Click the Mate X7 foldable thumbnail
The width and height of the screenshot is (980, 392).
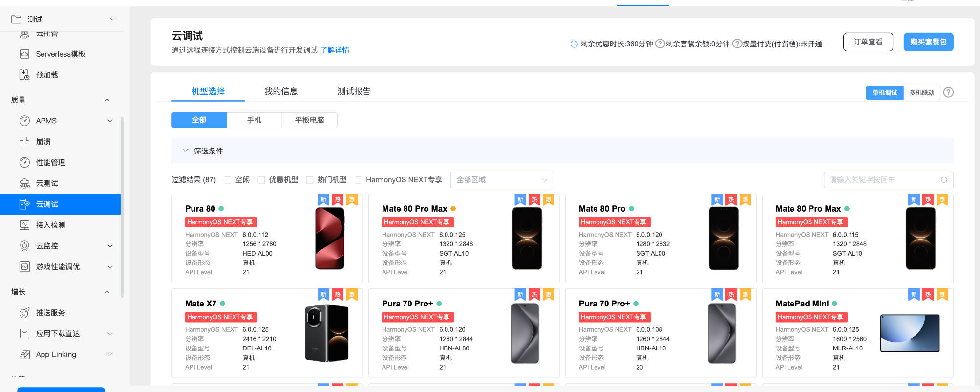tap(327, 333)
